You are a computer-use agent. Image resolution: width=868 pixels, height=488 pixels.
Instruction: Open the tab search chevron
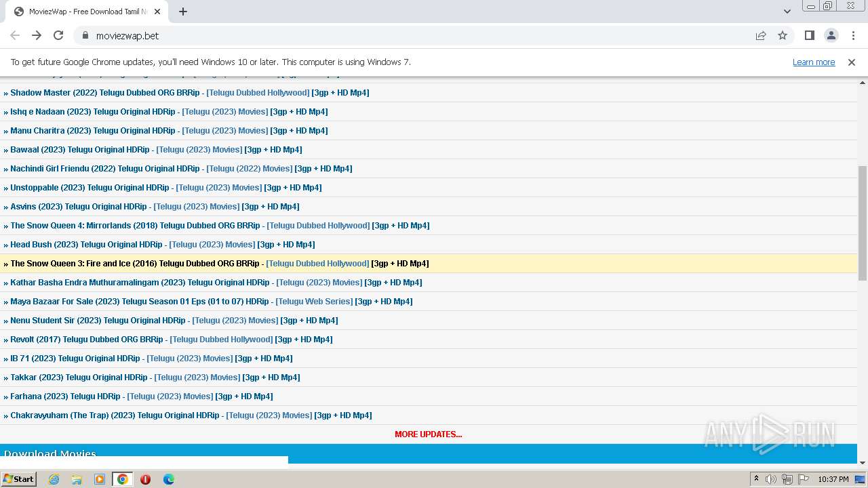coord(787,12)
